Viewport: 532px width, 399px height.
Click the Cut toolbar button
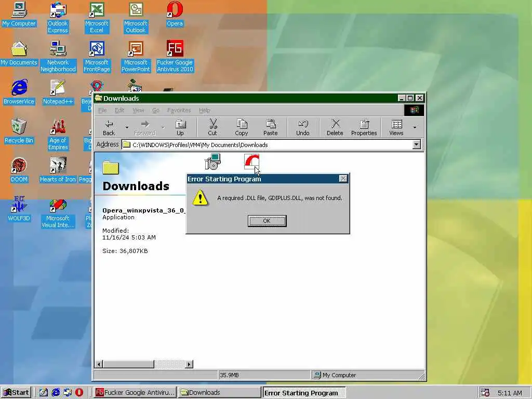tap(212, 128)
